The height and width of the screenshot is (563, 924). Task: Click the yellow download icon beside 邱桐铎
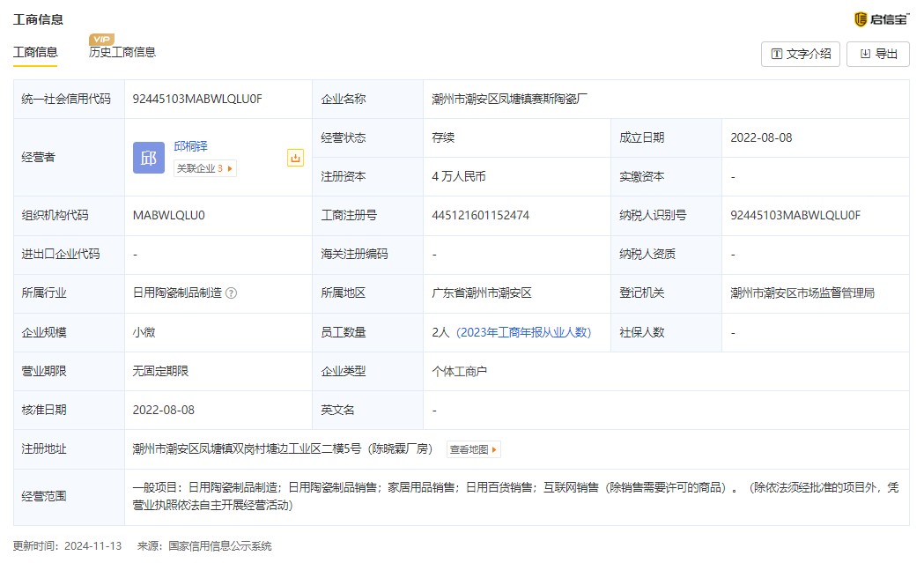pos(295,158)
